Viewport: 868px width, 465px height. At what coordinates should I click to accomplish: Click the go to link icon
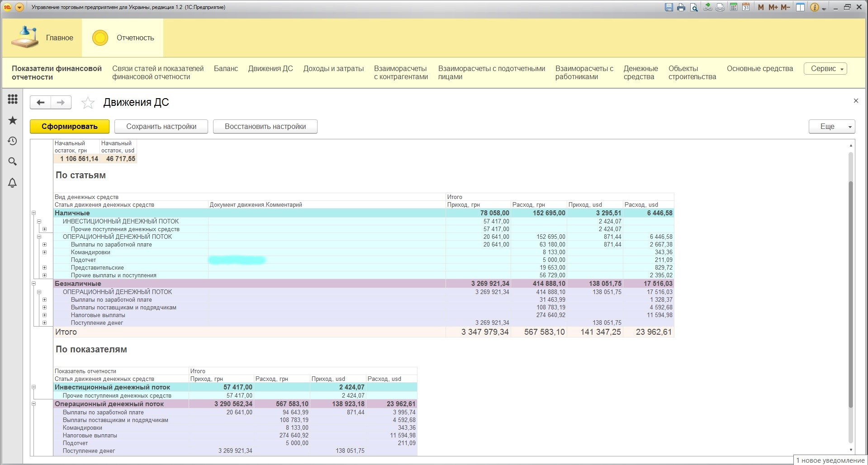(x=720, y=7)
